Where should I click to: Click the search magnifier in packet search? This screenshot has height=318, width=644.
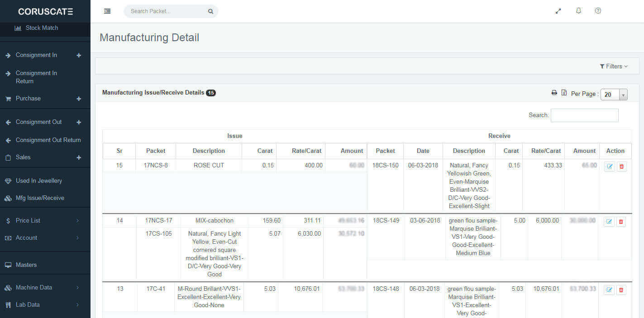click(210, 12)
